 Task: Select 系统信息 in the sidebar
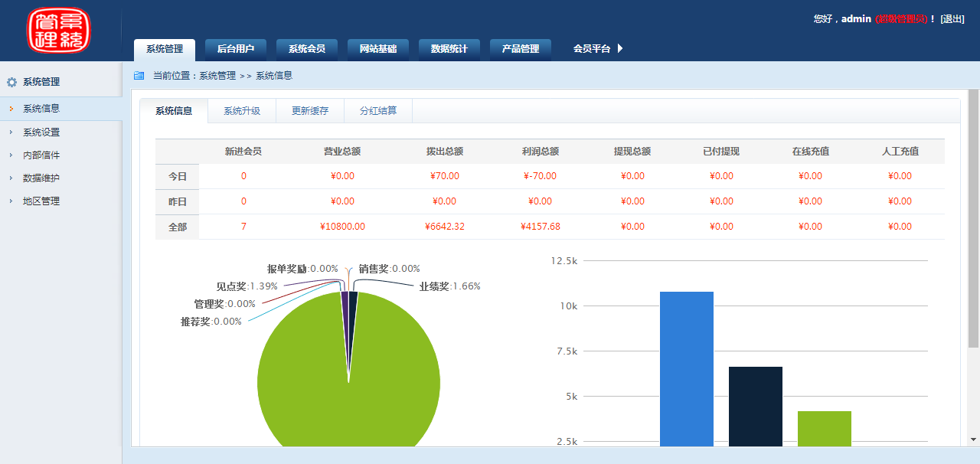(x=41, y=109)
